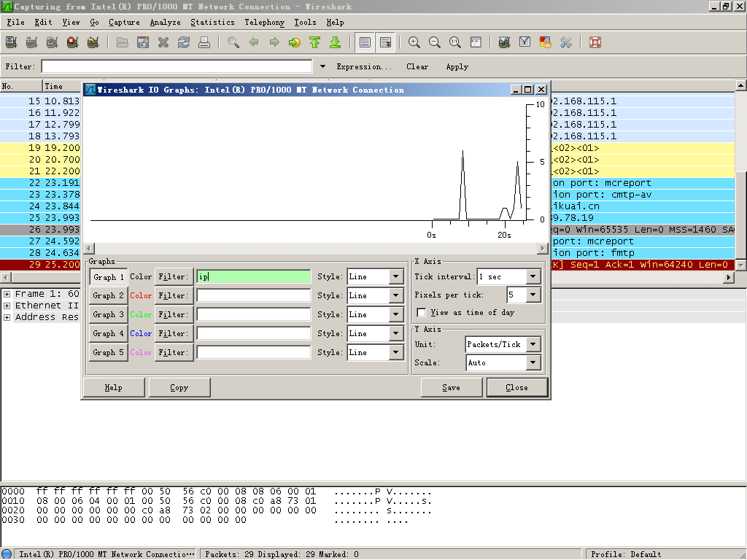Save capture file as icon
This screenshot has width=747, height=560.
[x=143, y=42]
